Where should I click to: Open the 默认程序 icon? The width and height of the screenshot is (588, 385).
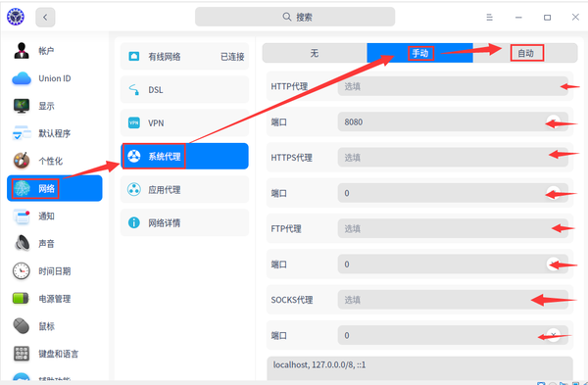22,133
